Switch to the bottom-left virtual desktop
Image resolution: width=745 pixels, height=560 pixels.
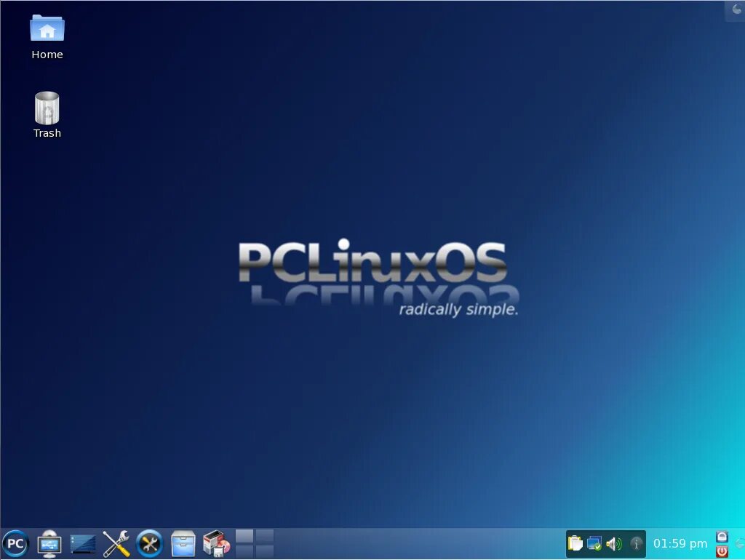point(244,551)
